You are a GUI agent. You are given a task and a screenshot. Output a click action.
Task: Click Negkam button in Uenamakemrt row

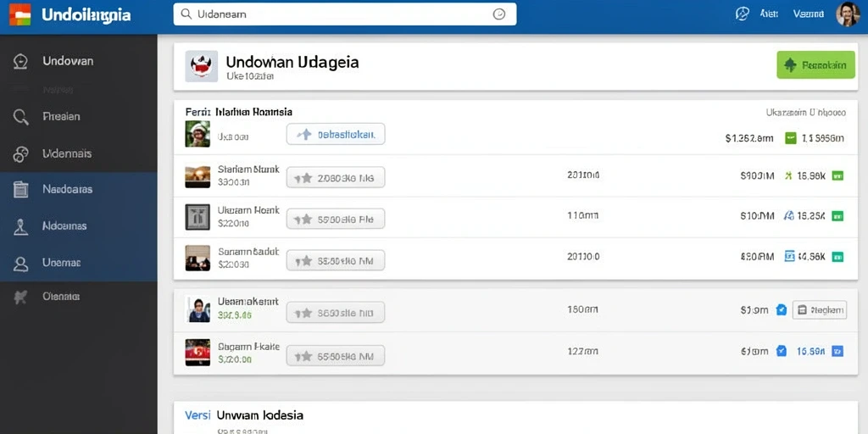tap(820, 310)
